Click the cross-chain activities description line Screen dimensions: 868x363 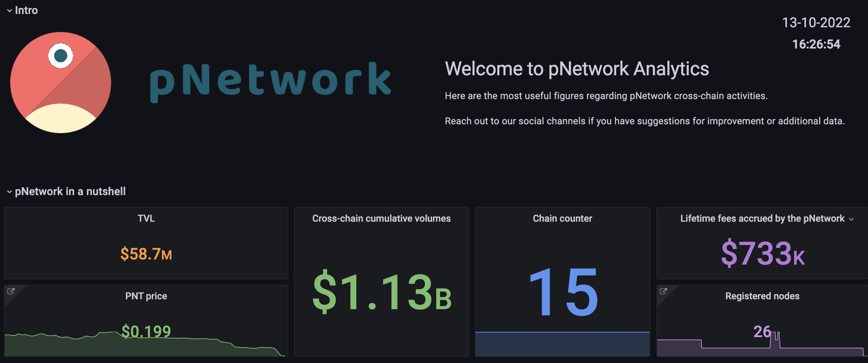(606, 96)
